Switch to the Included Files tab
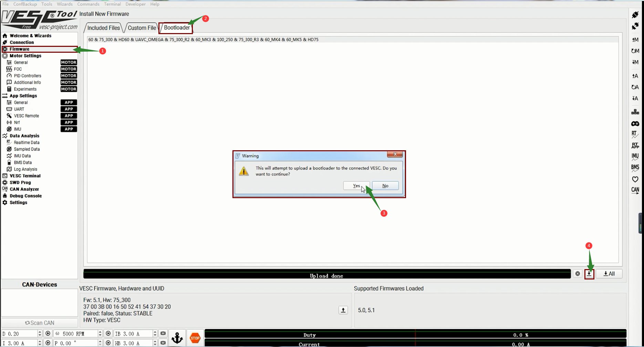Image resolution: width=644 pixels, height=347 pixels. click(x=103, y=28)
